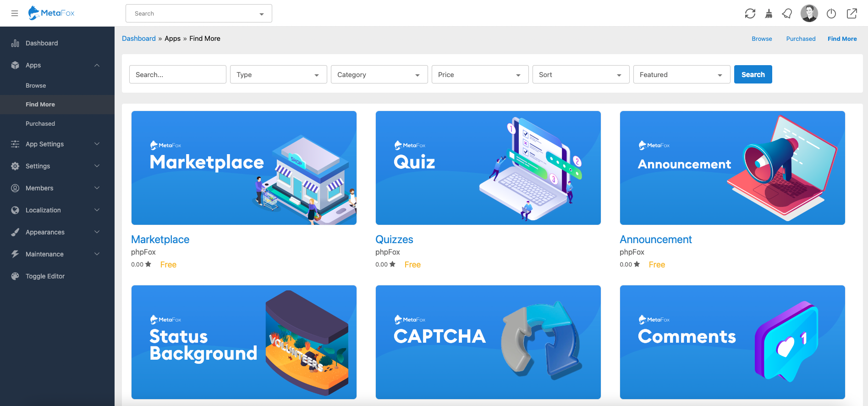This screenshot has width=868, height=406.
Task: Open the admin profile avatar
Action: coord(809,13)
